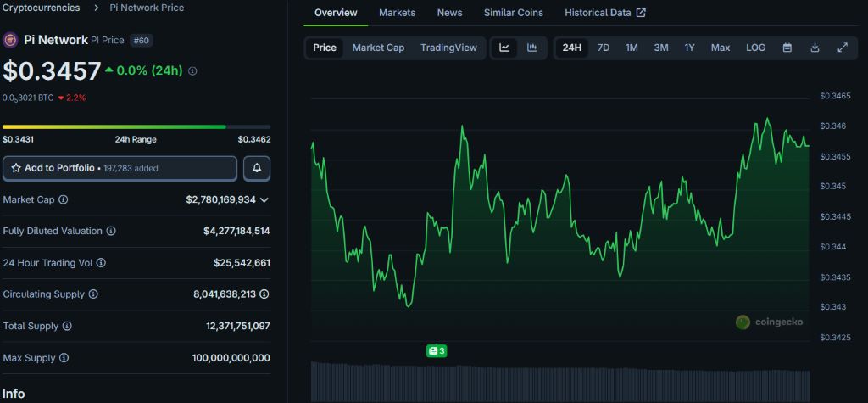Set chart range to 3M

[661, 48]
